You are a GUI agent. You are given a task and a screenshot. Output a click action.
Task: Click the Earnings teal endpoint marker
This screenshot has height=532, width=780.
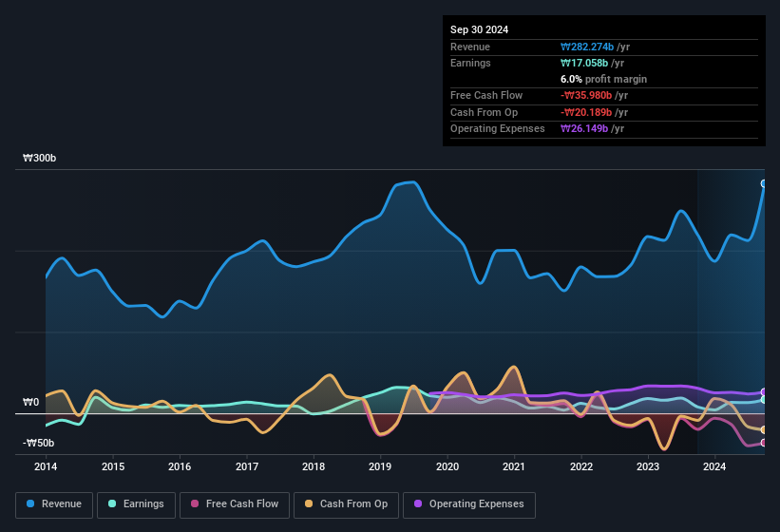pos(764,399)
